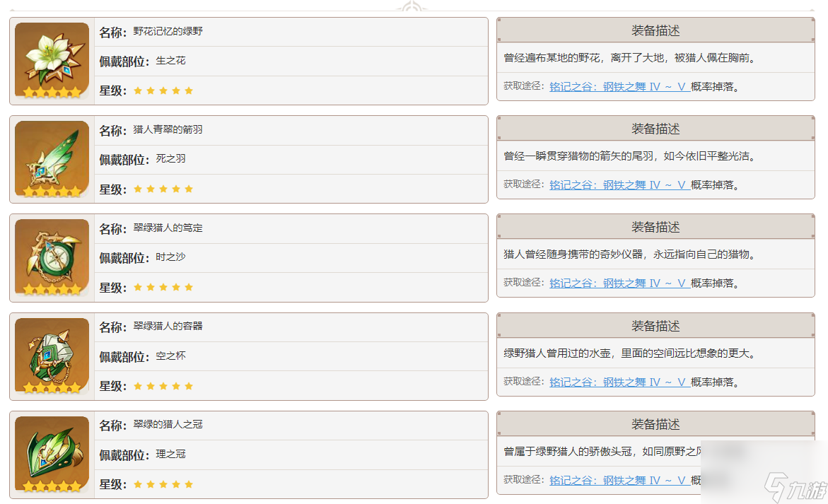Image resolution: width=828 pixels, height=504 pixels.
Task: Click the hunter's crown circlet icon
Action: (52, 455)
